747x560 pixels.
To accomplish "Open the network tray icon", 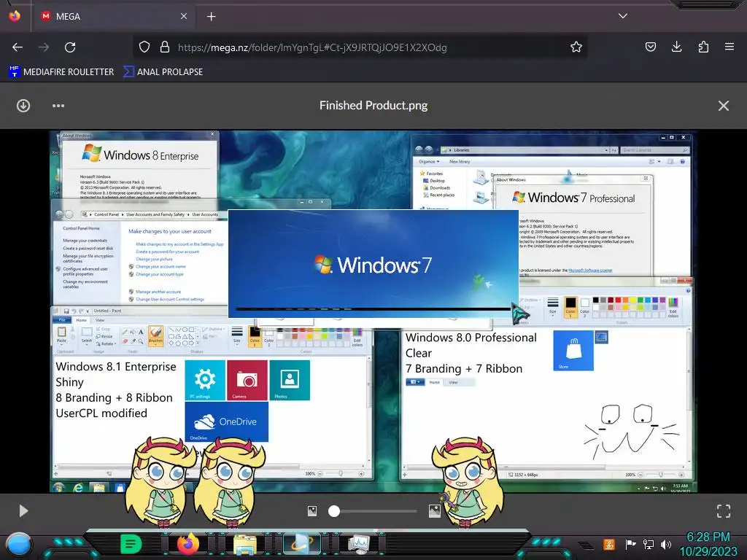I will [649, 544].
